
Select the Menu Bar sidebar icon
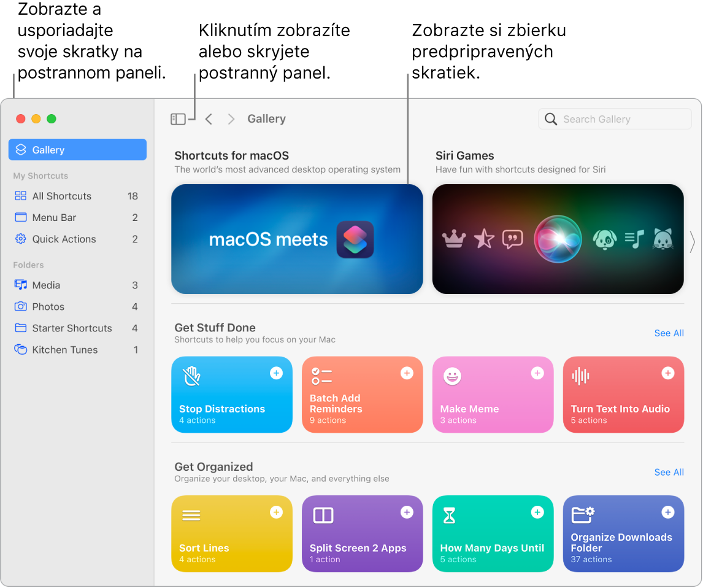pyautogui.click(x=21, y=217)
